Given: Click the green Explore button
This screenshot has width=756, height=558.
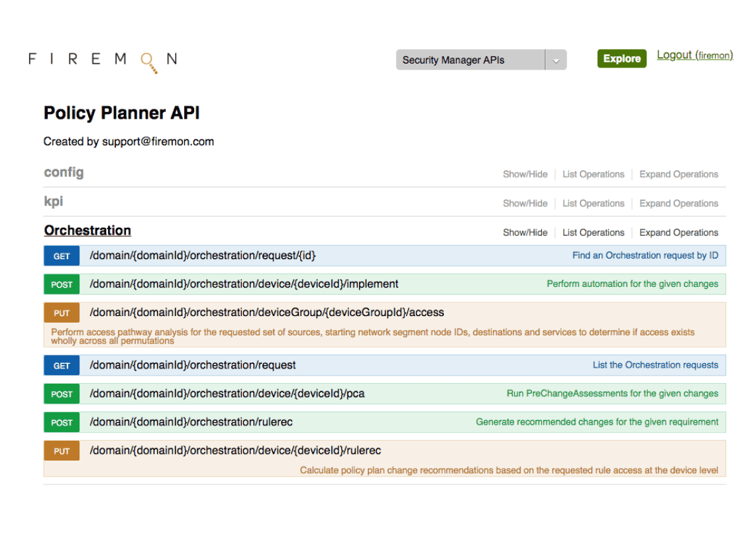Looking at the screenshot, I should (x=621, y=58).
